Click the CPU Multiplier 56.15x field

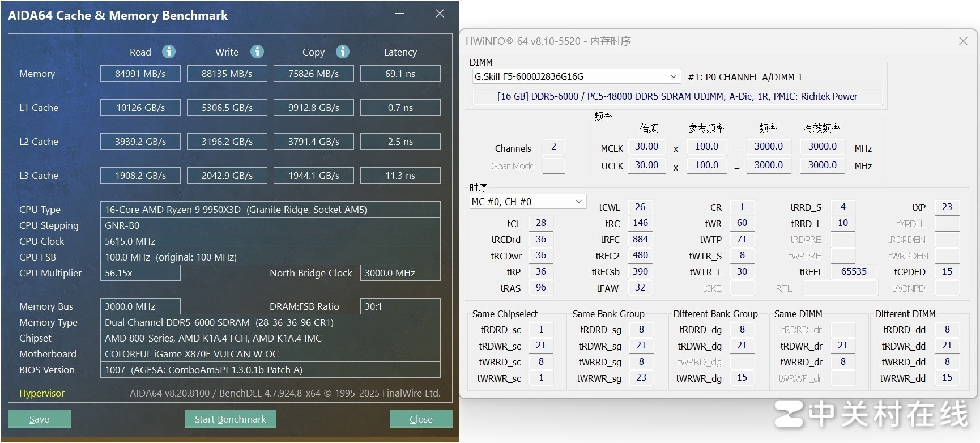[x=140, y=273]
